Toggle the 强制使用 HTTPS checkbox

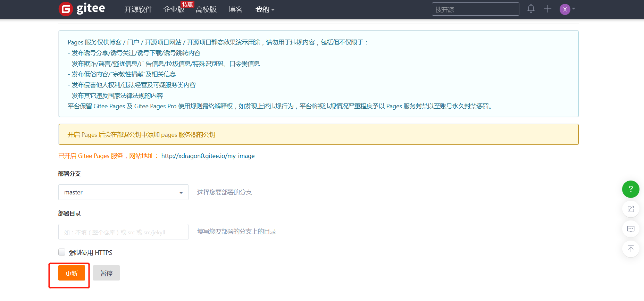point(62,252)
